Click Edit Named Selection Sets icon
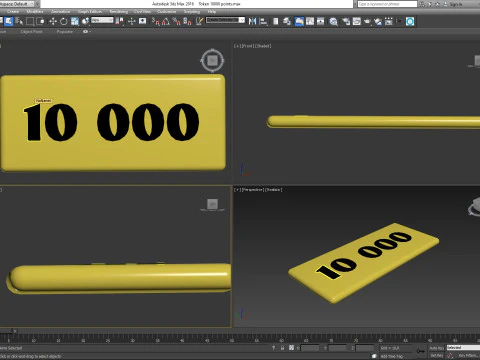 click(200, 21)
